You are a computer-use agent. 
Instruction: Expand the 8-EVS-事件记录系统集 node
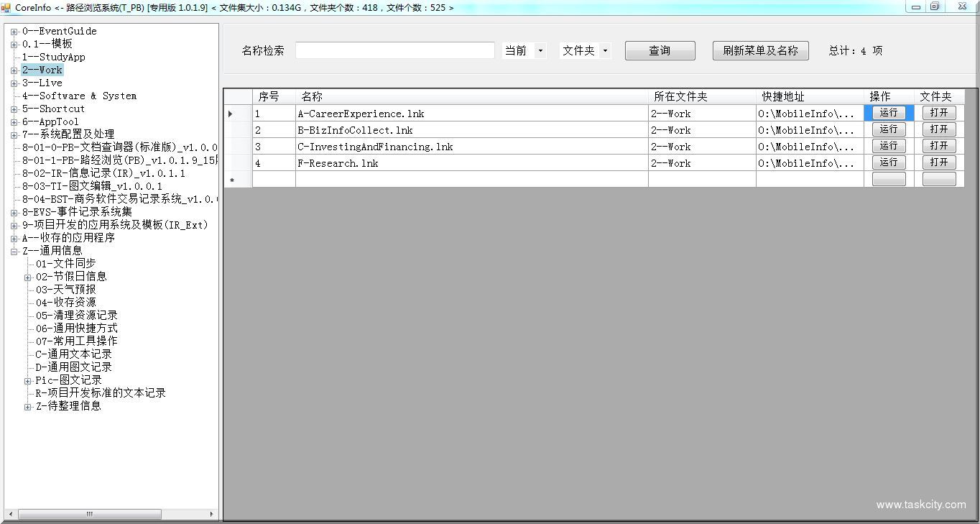point(12,212)
